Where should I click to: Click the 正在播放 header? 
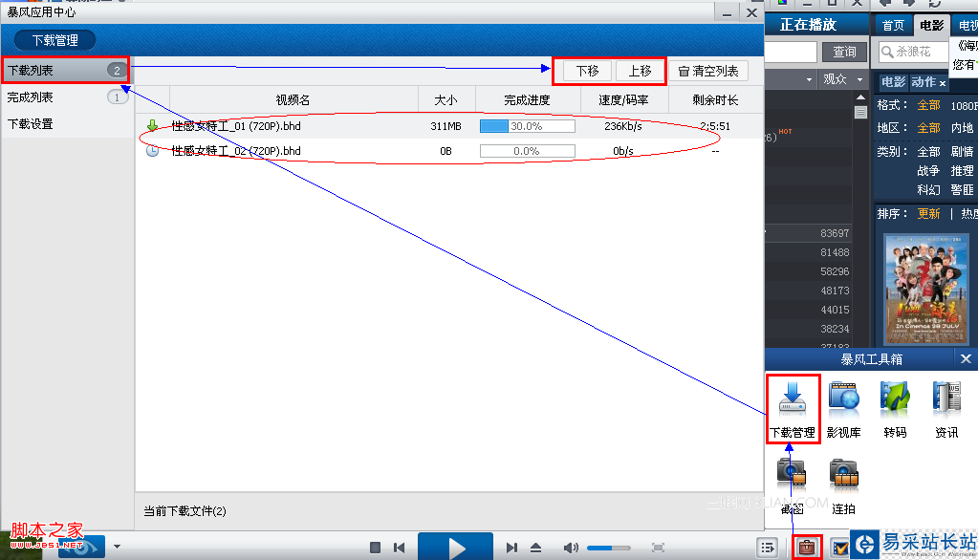click(x=808, y=24)
